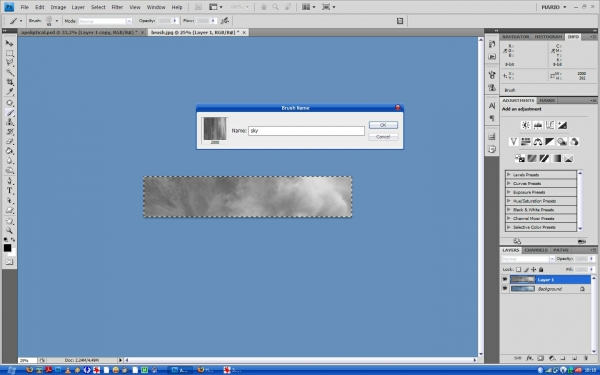Viewport: 600px width, 375px height.
Task: Select the Magic Wand tool
Action: 9,72
